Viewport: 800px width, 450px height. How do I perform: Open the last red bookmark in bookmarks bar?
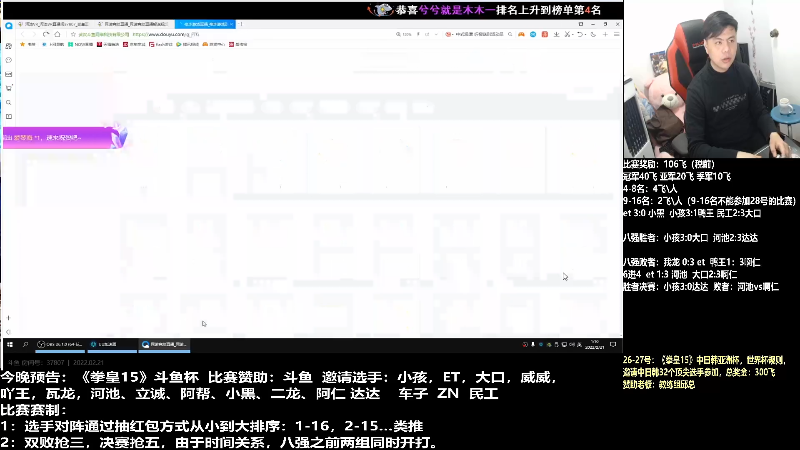[238, 44]
